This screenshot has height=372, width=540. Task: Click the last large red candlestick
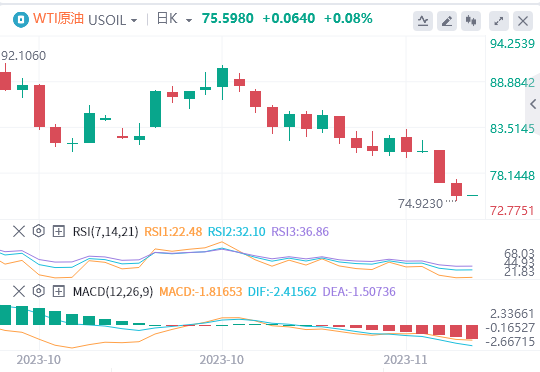tap(439, 166)
